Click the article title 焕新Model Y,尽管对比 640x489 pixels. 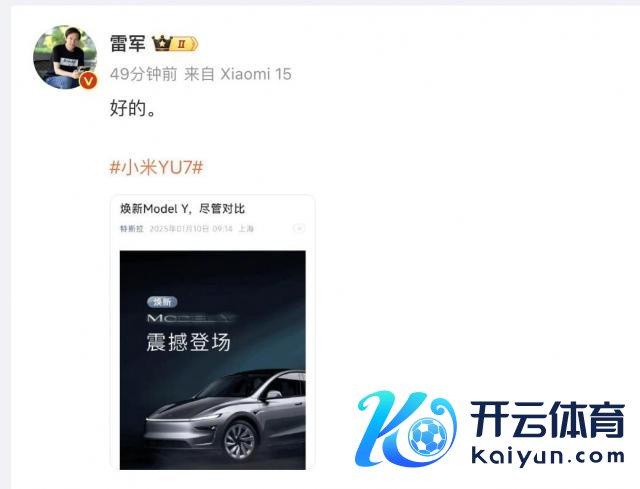pyautogui.click(x=182, y=209)
